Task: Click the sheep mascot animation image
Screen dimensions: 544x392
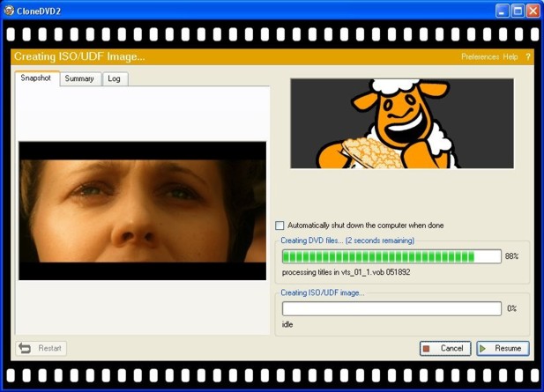Action: coord(402,123)
